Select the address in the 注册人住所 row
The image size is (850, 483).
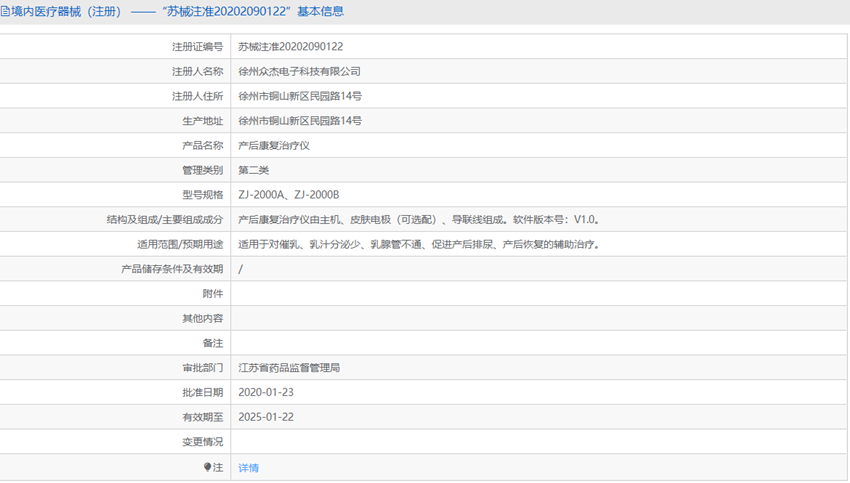[300, 96]
